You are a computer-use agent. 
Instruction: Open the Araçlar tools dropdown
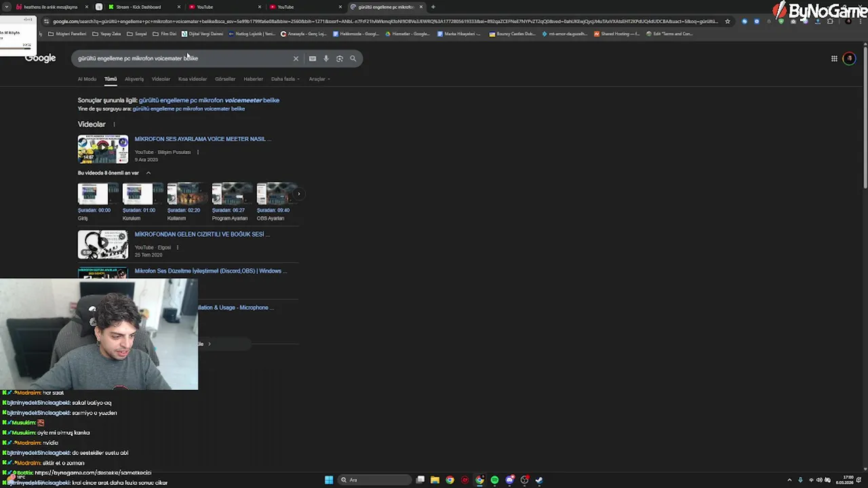[319, 79]
